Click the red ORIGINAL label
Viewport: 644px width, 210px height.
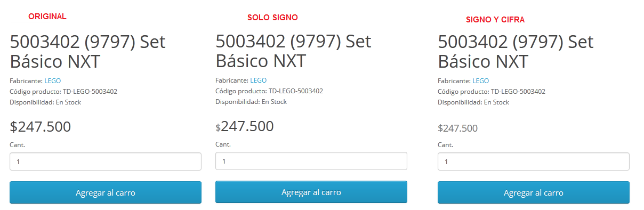click(x=47, y=17)
